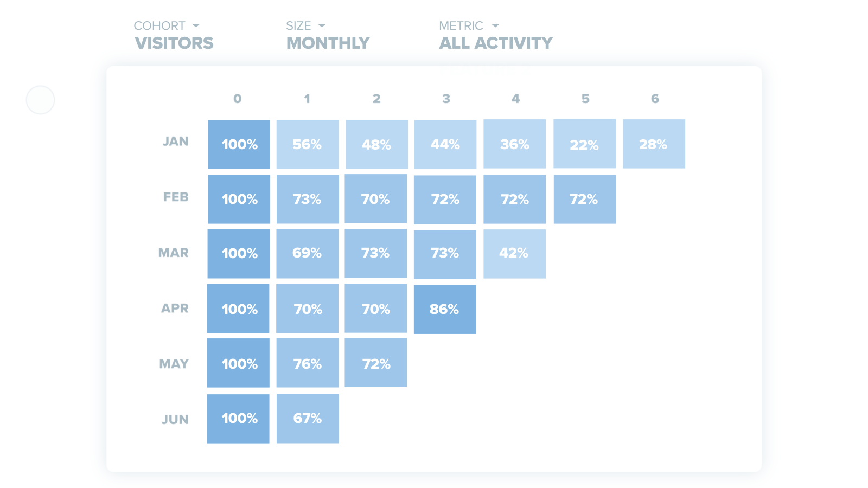Screen dimensions: 868x488
Task: Click column header 6
Action: 655,99
